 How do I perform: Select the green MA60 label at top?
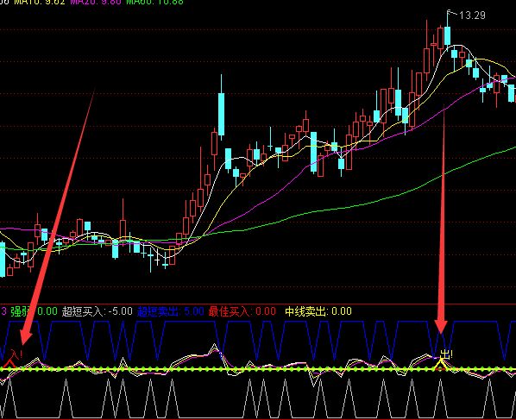pos(154,2)
